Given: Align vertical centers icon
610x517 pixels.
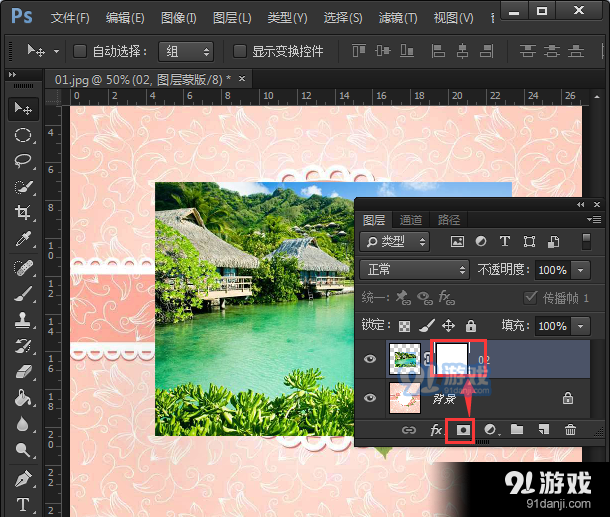Looking at the screenshot, I should coord(383,51).
